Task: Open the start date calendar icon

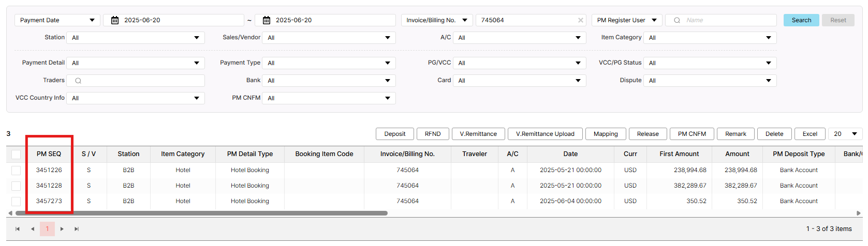Action: tap(115, 20)
